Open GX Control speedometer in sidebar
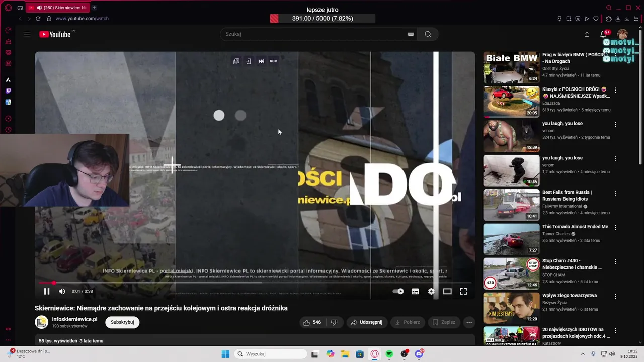Screen dimensions: 644x362 click(8, 30)
